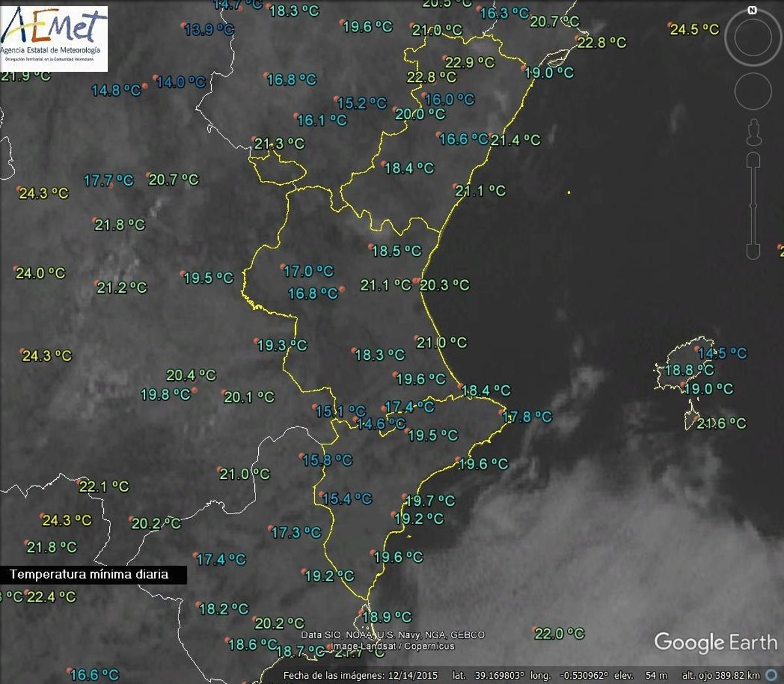Click the Move joystick circle
Screen dimensions: 784x684
[753, 91]
